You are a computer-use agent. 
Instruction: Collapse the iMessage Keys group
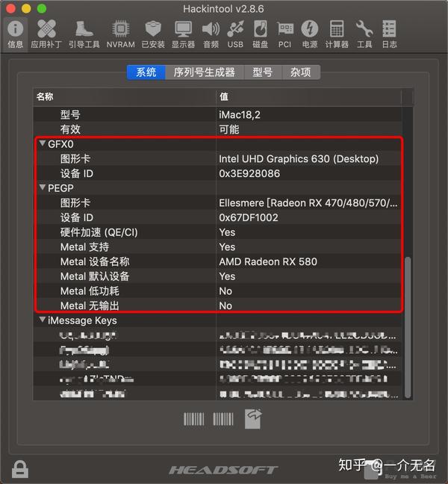pyautogui.click(x=43, y=320)
